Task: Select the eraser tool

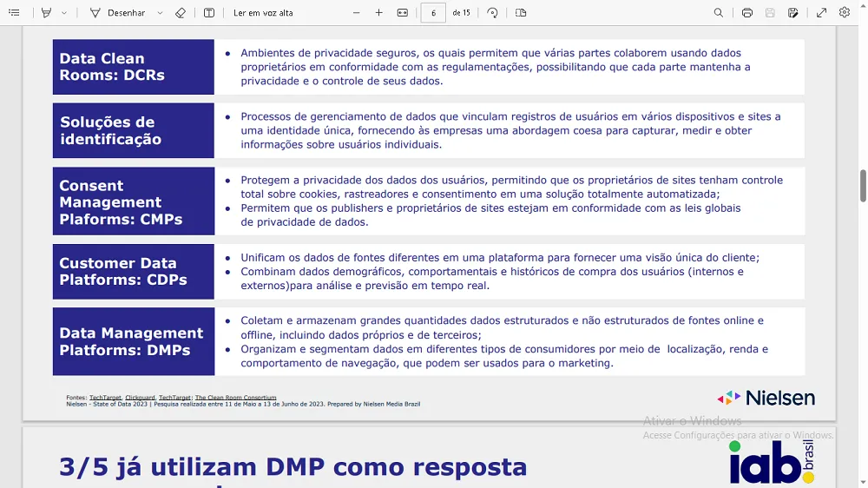Action: coord(181,12)
